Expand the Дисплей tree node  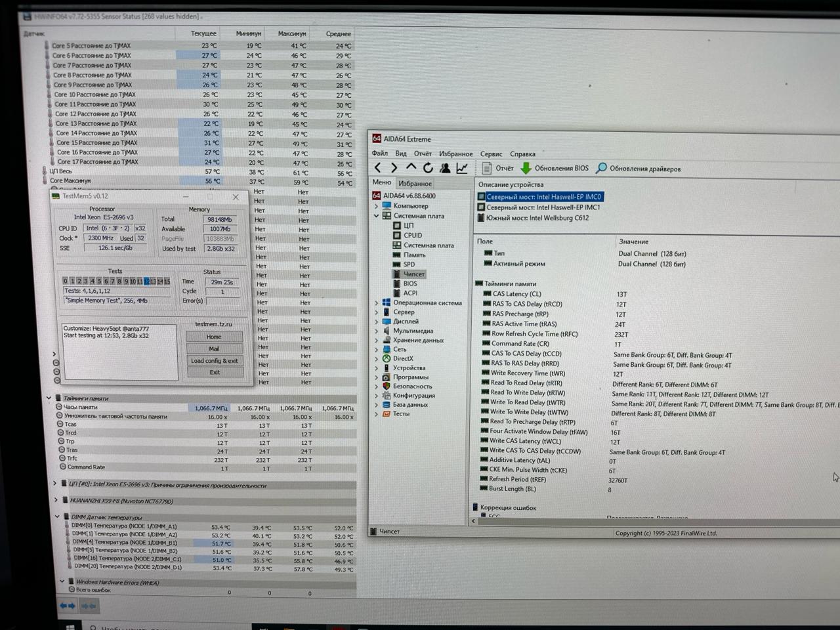(376, 322)
